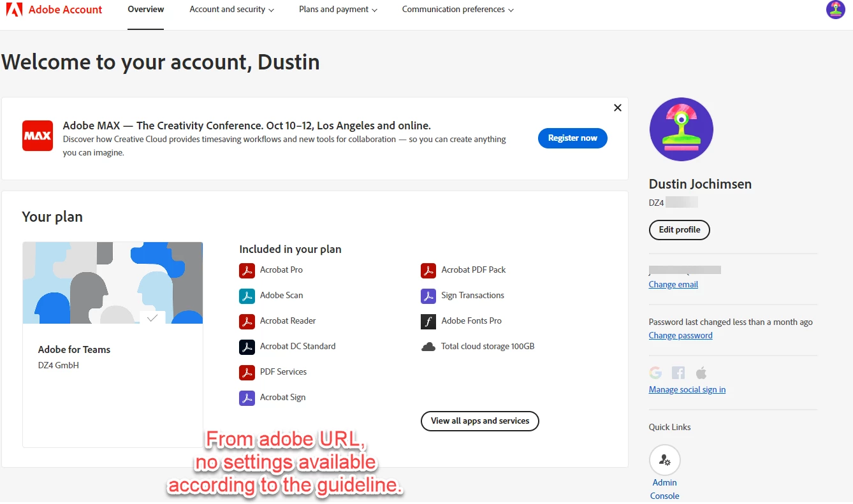Click the Facebook social sign-in icon
Screen dimensions: 853x504
click(678, 373)
